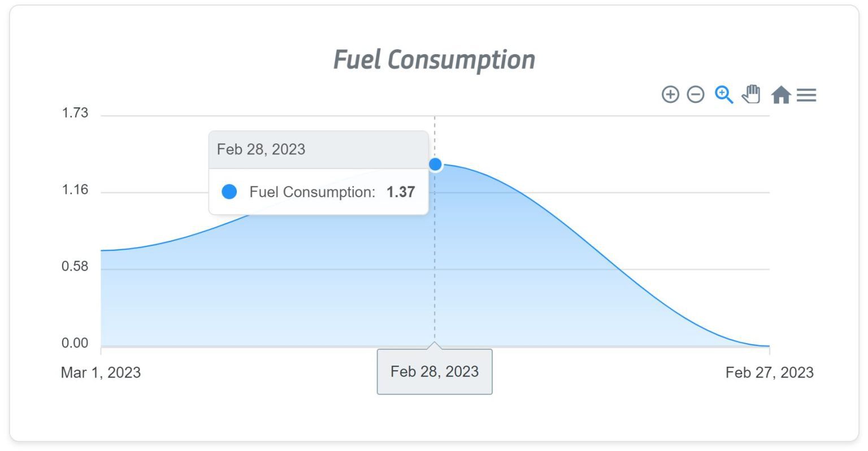Image resolution: width=868 pixels, height=451 pixels.
Task: Expand the toolbar menu for export formats
Action: [x=807, y=95]
